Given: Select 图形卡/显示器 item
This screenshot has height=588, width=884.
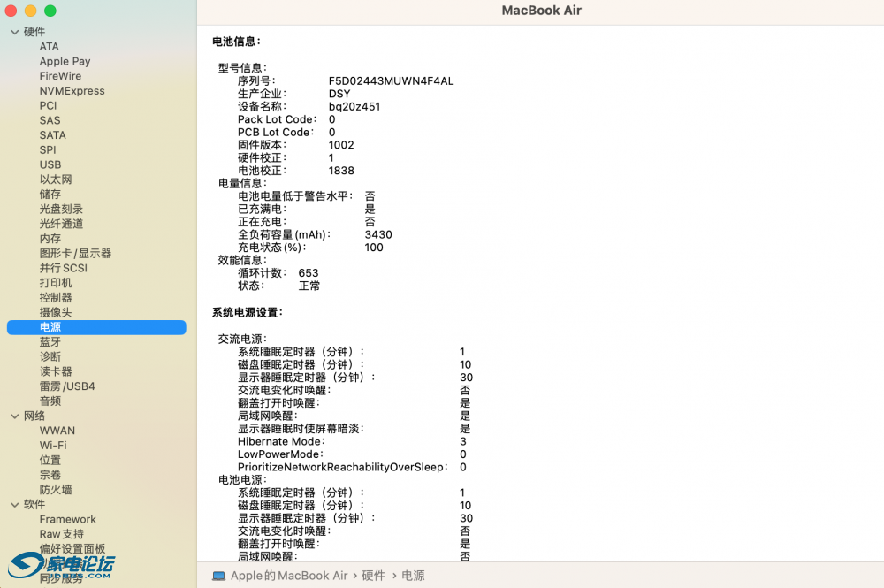Looking at the screenshot, I should click(x=75, y=253).
